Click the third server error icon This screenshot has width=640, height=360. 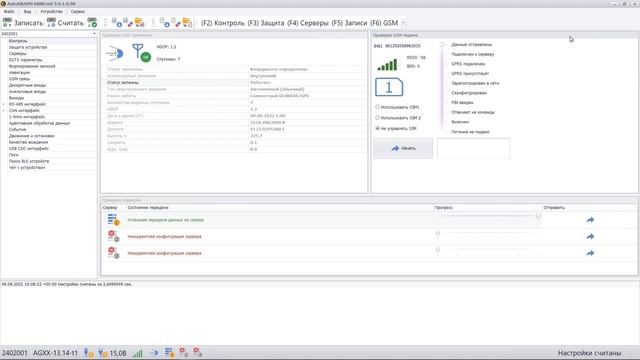point(113,253)
